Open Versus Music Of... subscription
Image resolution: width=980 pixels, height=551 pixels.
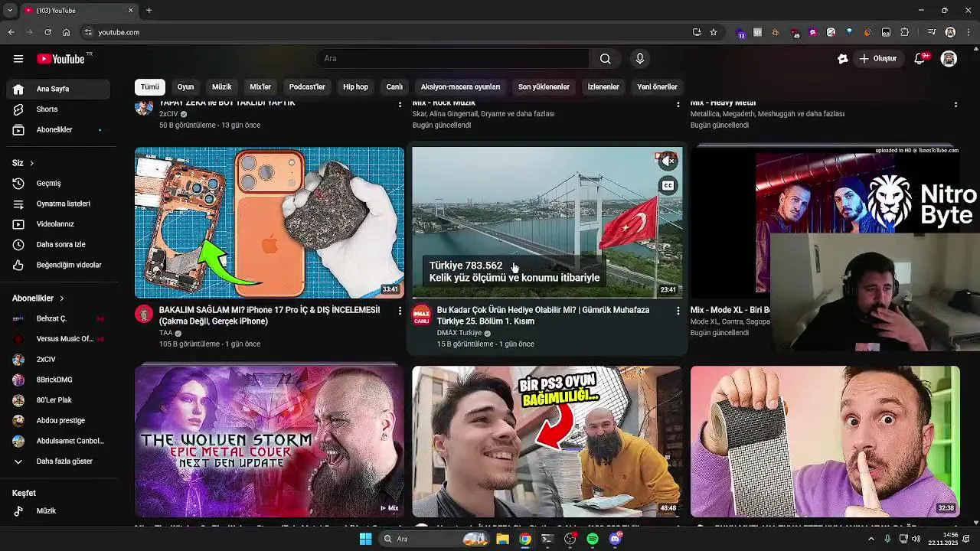(58, 339)
